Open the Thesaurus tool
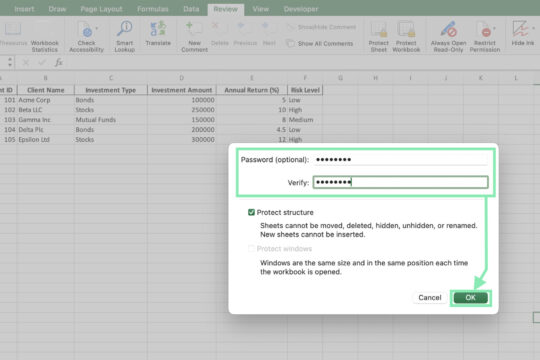The width and height of the screenshot is (540, 360). [x=13, y=34]
